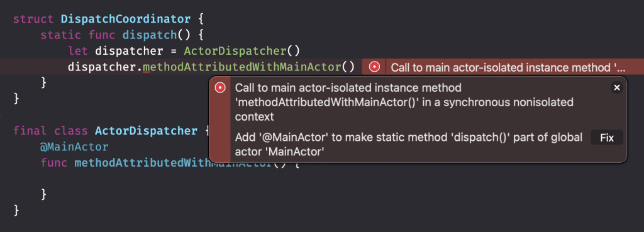
Task: Click the 'static' keyword
Action: tap(61, 35)
